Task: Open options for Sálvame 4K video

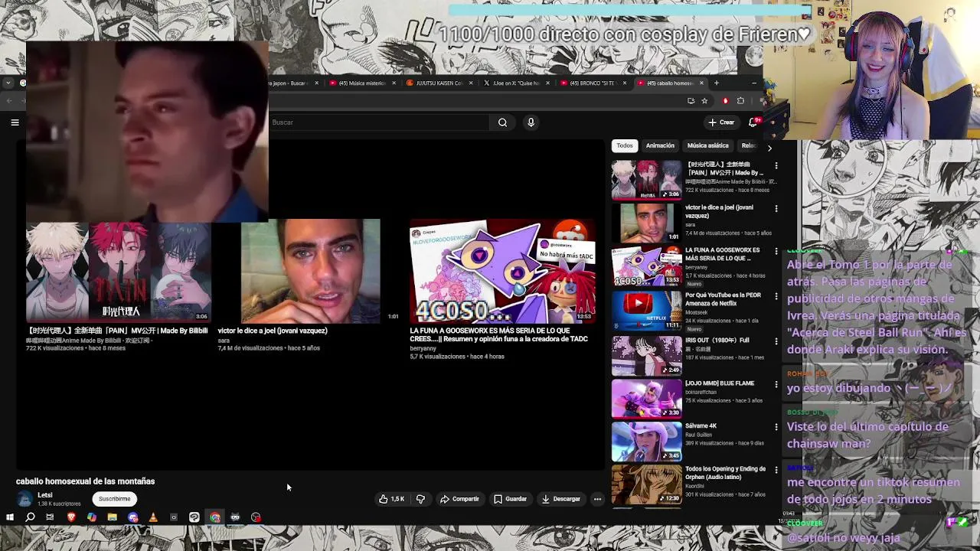Action: click(776, 426)
